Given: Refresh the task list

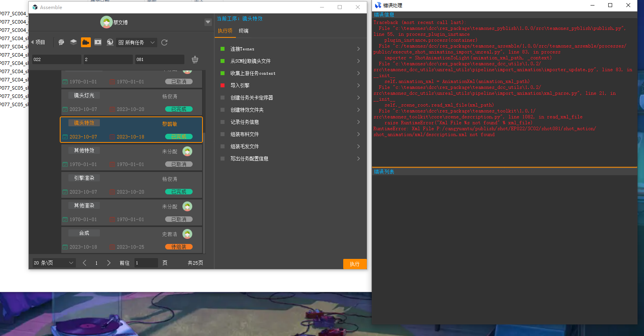Looking at the screenshot, I should (164, 42).
